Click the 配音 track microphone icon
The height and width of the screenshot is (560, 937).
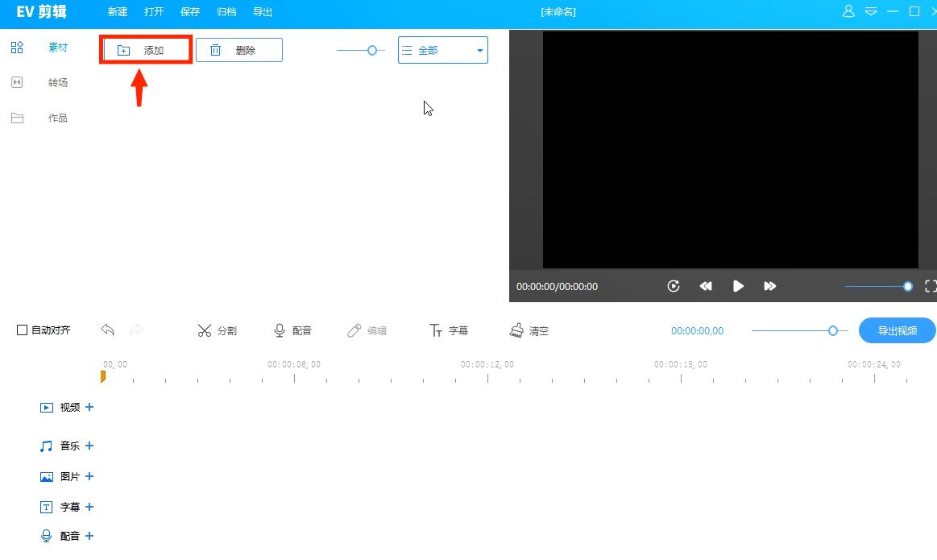pyautogui.click(x=46, y=536)
